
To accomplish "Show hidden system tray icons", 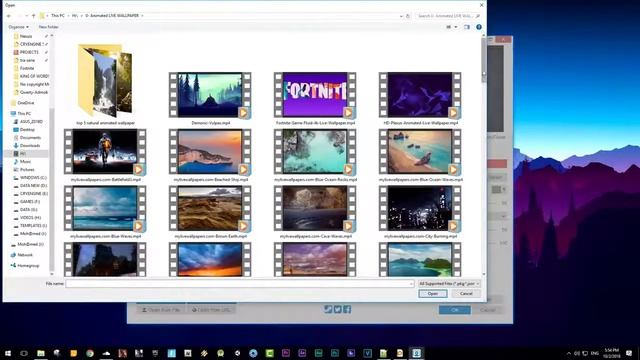I will click(569, 353).
